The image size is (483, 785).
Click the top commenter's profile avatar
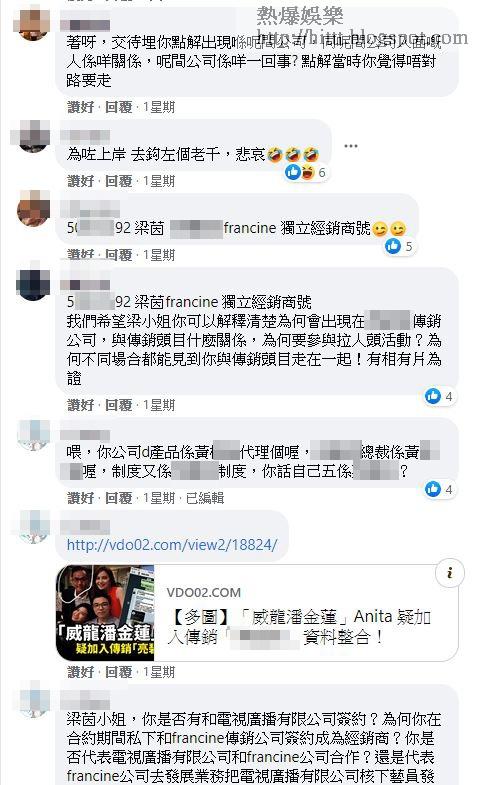coord(33,23)
